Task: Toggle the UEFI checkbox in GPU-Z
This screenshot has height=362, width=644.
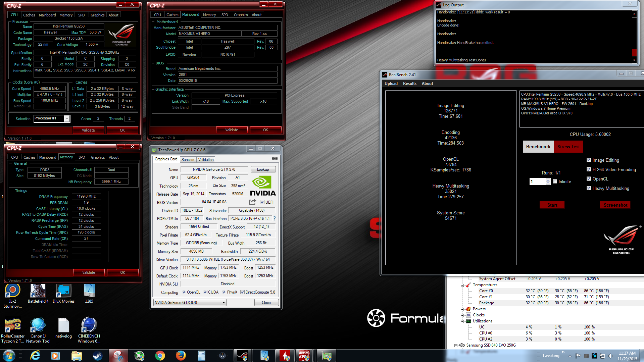Action: (262, 202)
